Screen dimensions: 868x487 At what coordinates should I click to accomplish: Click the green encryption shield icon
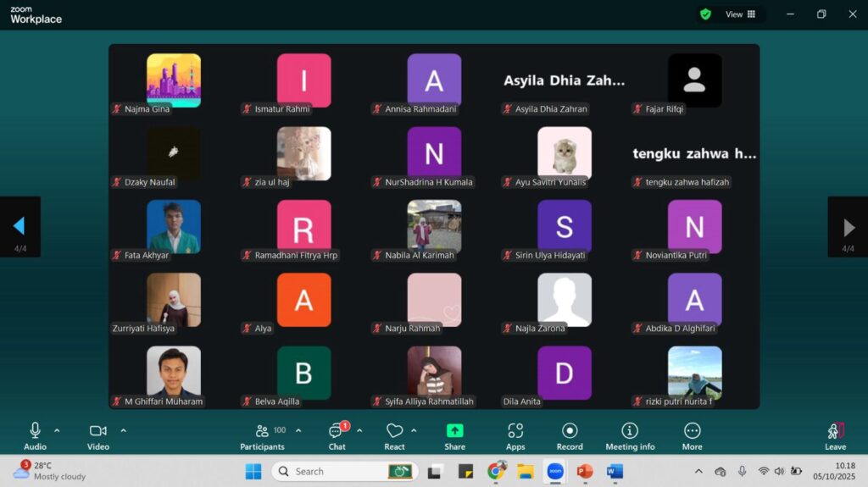pyautogui.click(x=705, y=14)
